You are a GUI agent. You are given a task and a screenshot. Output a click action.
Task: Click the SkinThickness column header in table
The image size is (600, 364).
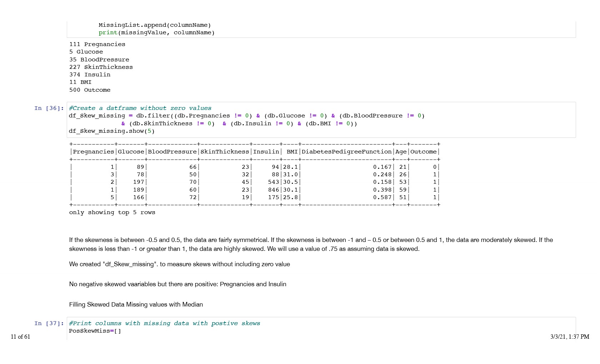(x=225, y=152)
